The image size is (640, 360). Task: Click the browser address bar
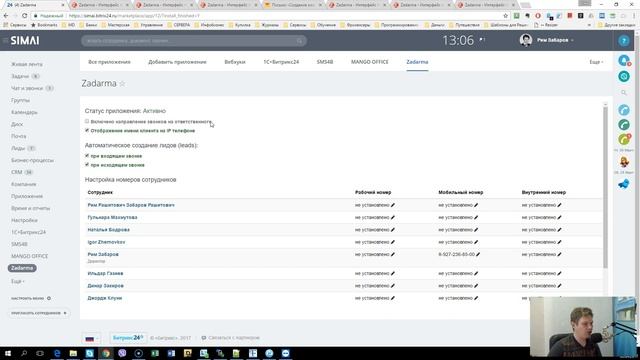269,16
